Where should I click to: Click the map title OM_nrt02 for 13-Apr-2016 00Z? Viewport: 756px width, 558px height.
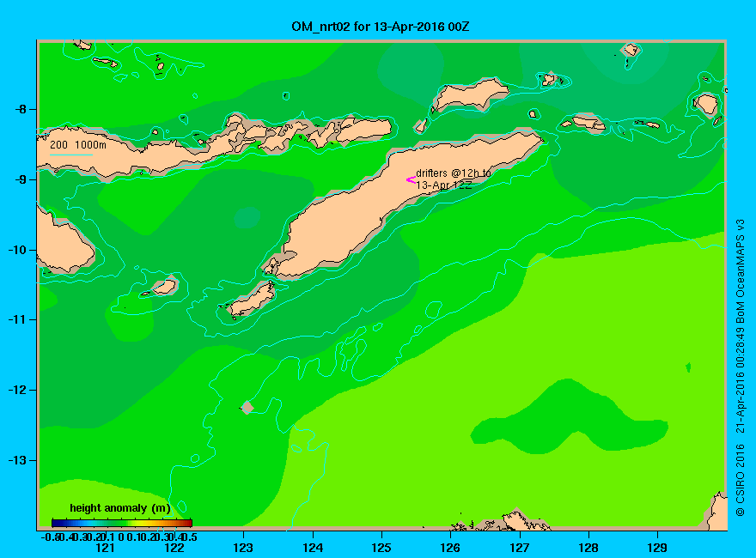tap(380, 26)
